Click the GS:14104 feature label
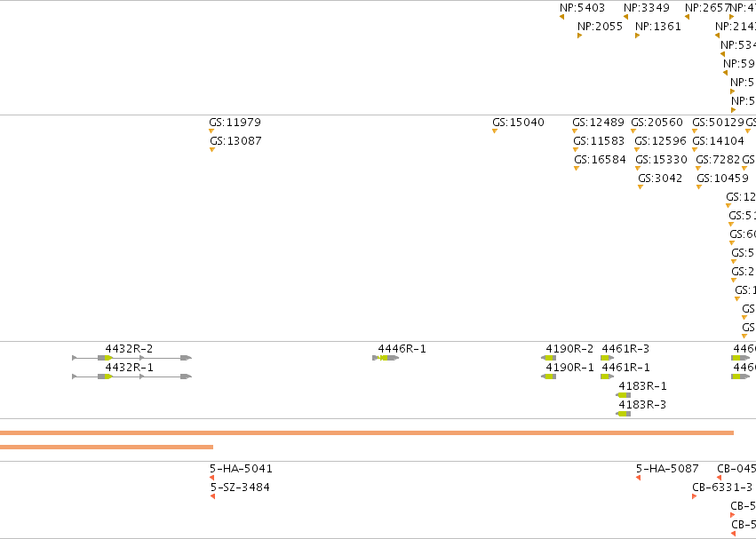This screenshot has width=756, height=539. coord(718,141)
